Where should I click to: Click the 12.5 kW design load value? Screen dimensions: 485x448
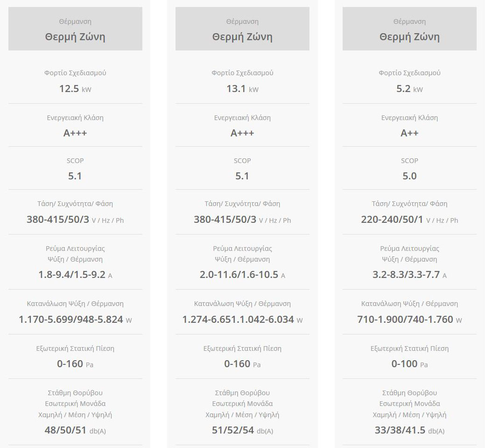[x=75, y=89]
